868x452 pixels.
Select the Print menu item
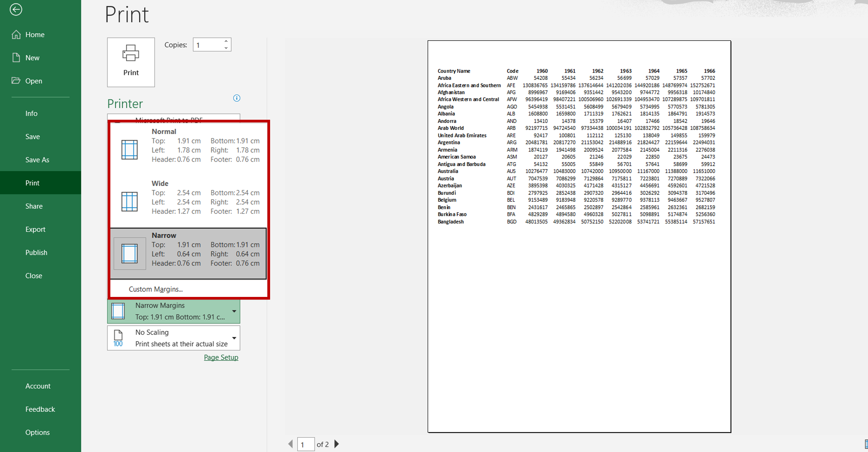(32, 182)
